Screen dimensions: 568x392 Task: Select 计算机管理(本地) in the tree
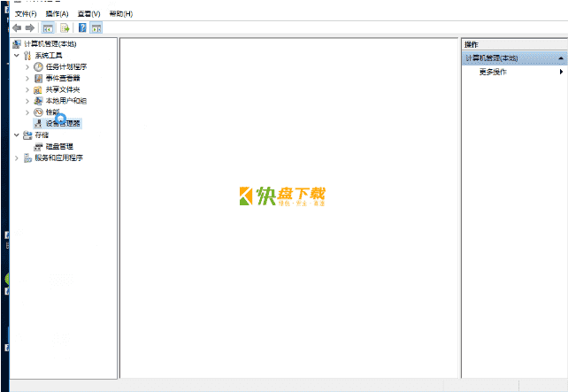(50, 44)
